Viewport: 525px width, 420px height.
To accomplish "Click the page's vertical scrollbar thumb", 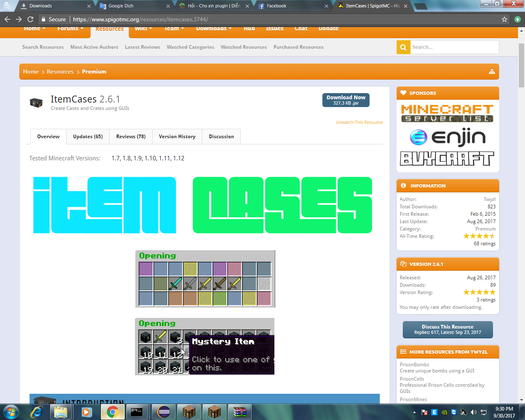I will pyautogui.click(x=521, y=65).
